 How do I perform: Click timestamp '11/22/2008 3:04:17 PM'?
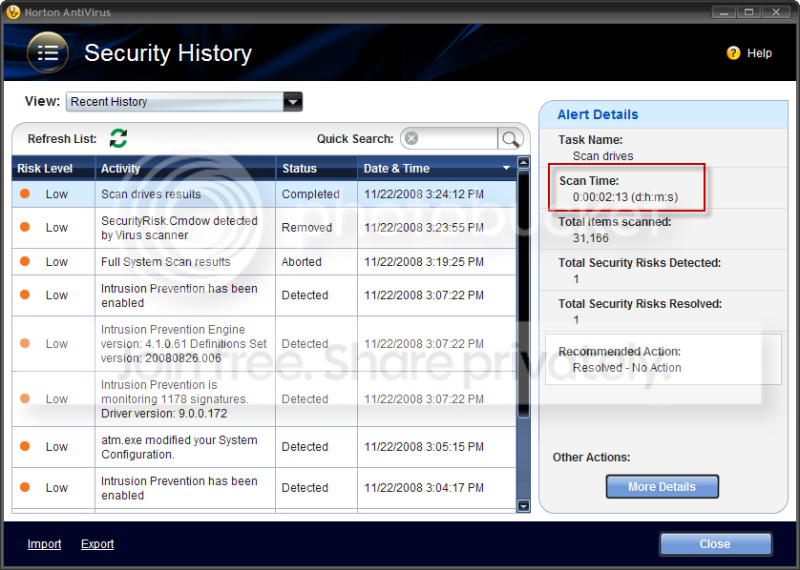tap(424, 487)
